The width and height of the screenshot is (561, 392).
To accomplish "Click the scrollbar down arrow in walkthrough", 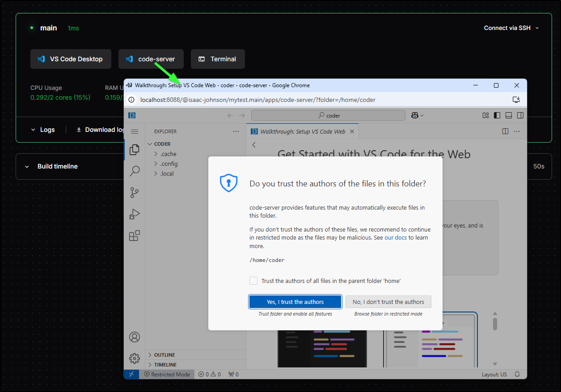I will [495, 364].
